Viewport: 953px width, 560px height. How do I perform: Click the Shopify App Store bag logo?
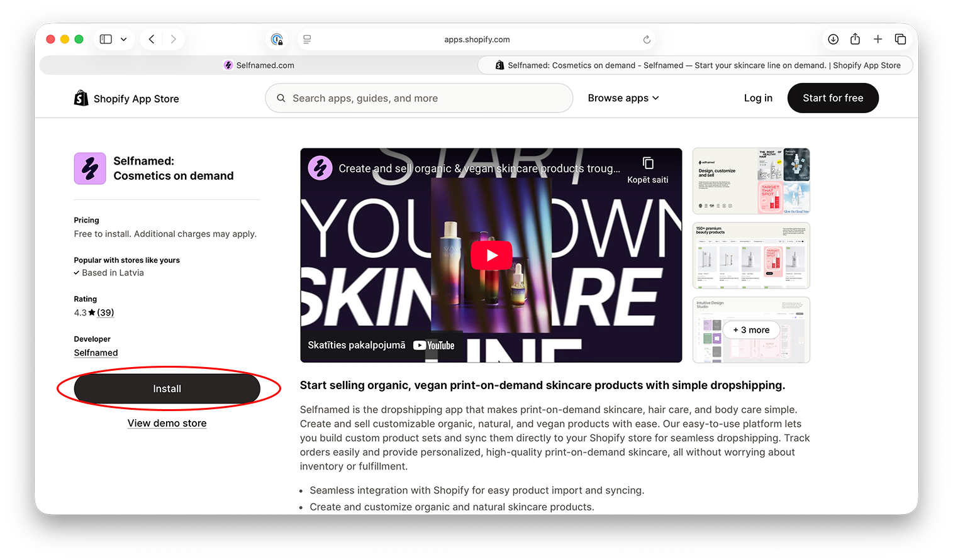(x=81, y=98)
